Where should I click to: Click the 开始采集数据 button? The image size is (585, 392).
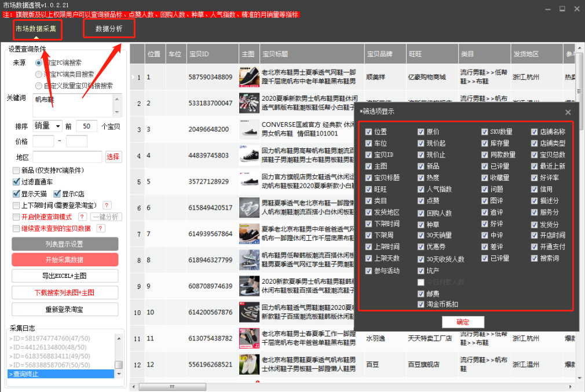pos(64,259)
